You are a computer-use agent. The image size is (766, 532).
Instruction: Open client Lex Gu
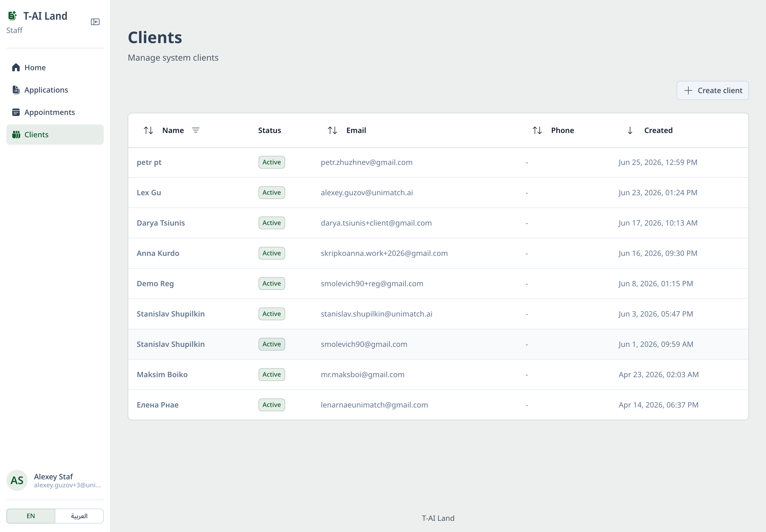[149, 193]
